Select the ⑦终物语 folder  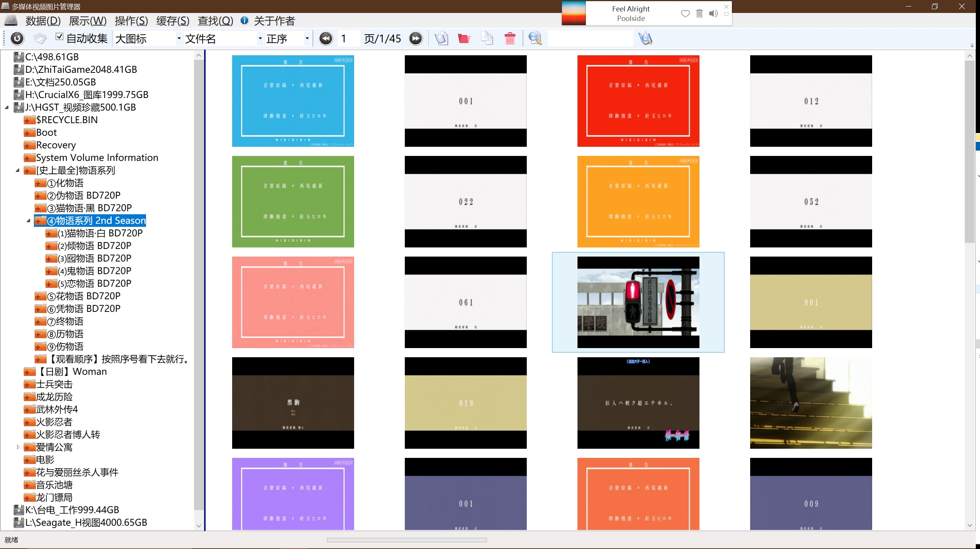click(x=65, y=321)
